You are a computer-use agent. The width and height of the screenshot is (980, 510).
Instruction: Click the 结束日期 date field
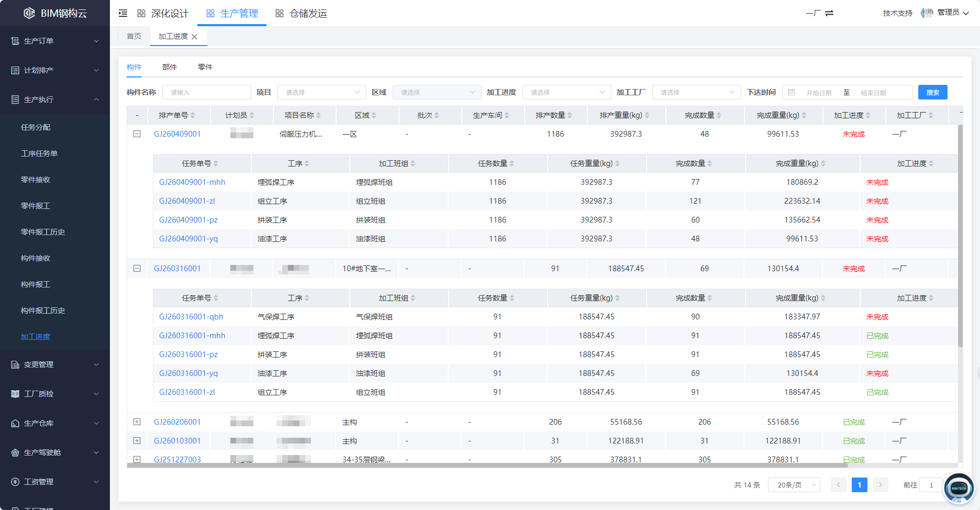tap(874, 93)
